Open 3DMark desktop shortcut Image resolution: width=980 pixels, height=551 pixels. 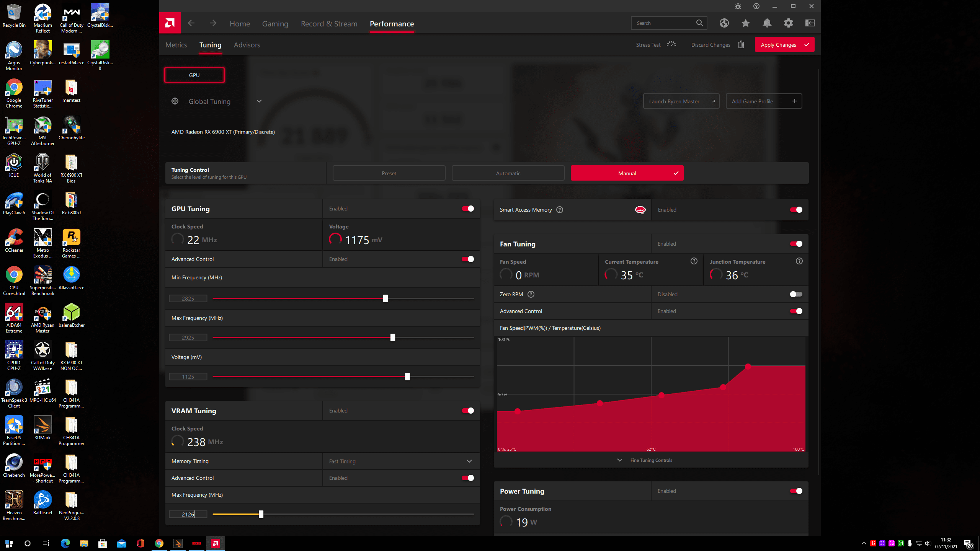[x=42, y=428]
